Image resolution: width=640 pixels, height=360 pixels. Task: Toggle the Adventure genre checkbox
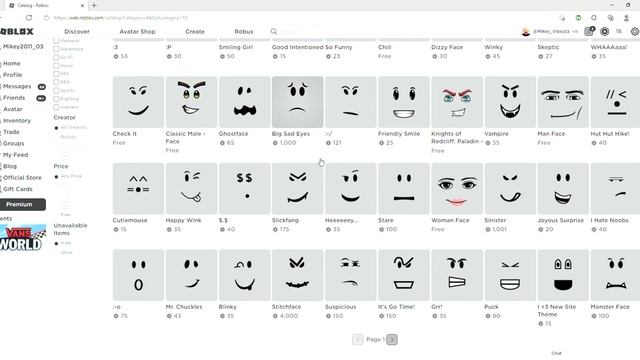[56, 49]
